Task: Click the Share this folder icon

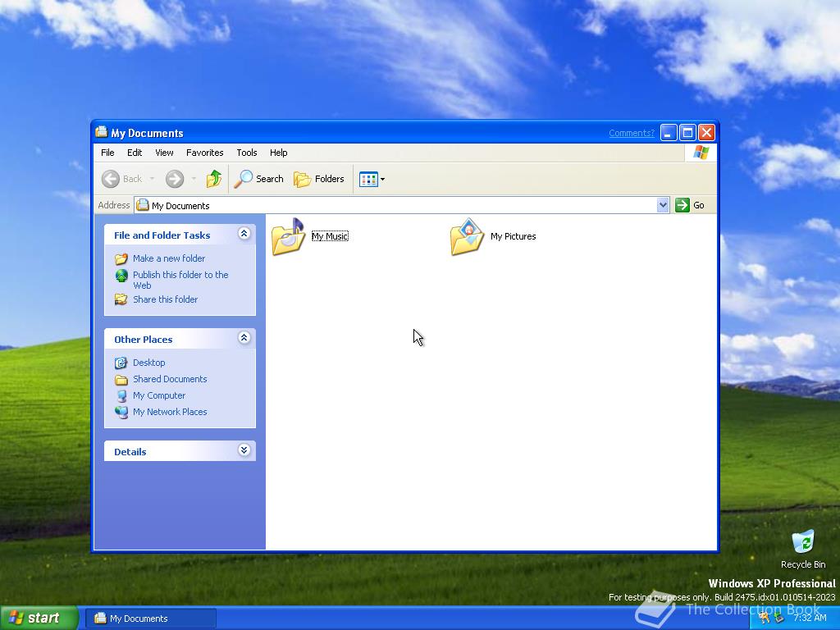Action: coord(121,299)
